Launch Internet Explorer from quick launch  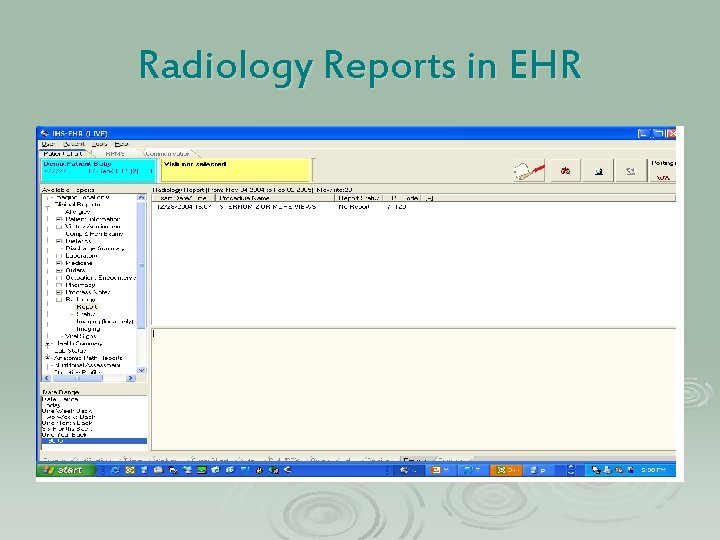(115, 470)
